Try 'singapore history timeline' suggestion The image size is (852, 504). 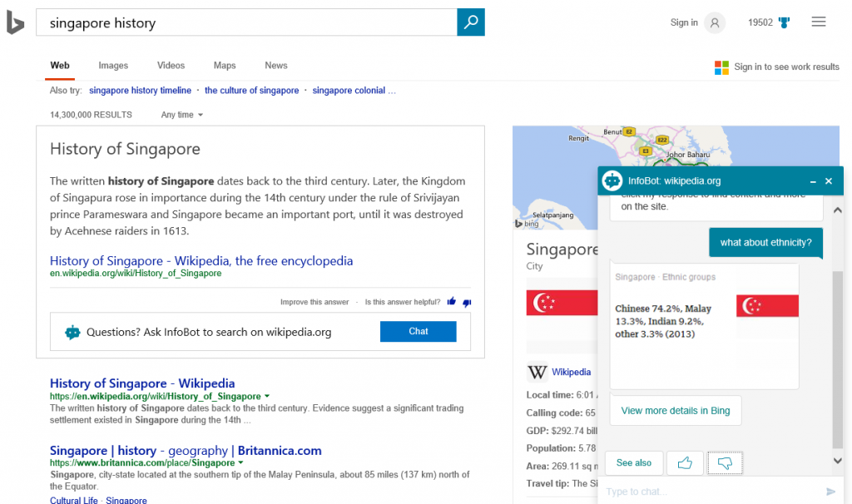140,90
